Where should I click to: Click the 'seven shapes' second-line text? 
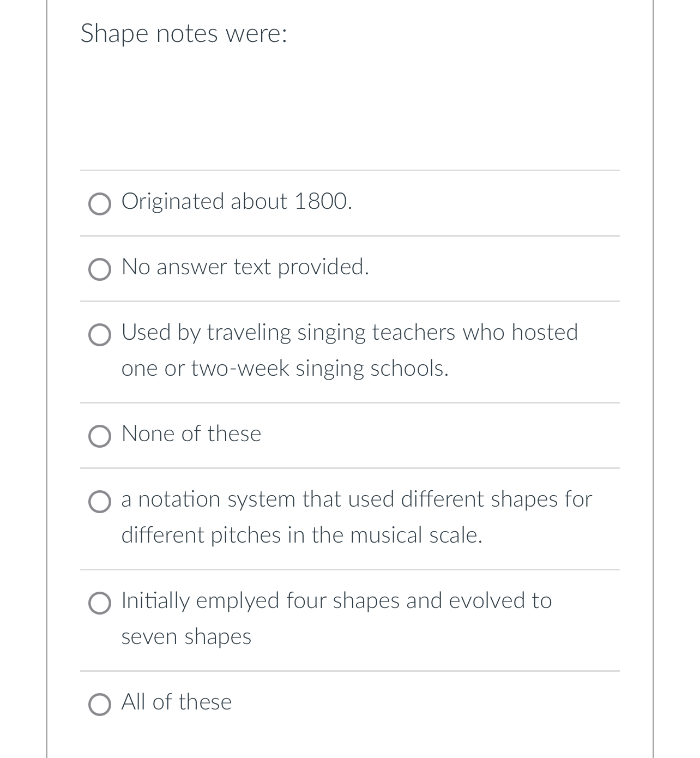pos(186,636)
